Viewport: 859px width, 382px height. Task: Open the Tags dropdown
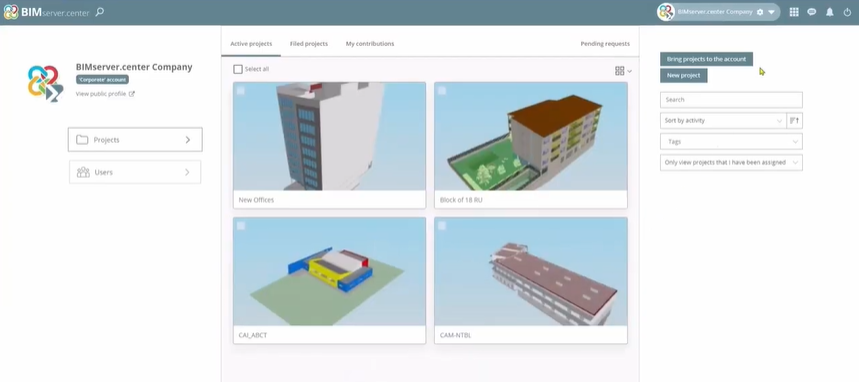[x=731, y=141]
